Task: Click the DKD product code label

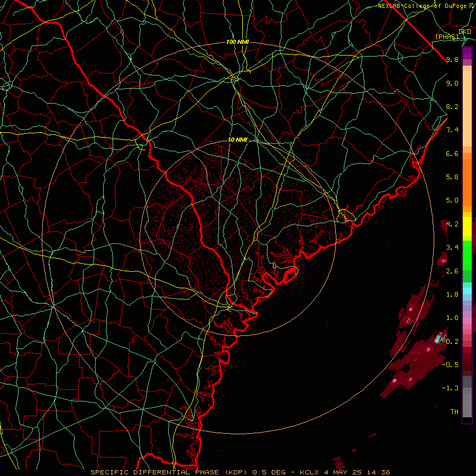Action: point(465,32)
